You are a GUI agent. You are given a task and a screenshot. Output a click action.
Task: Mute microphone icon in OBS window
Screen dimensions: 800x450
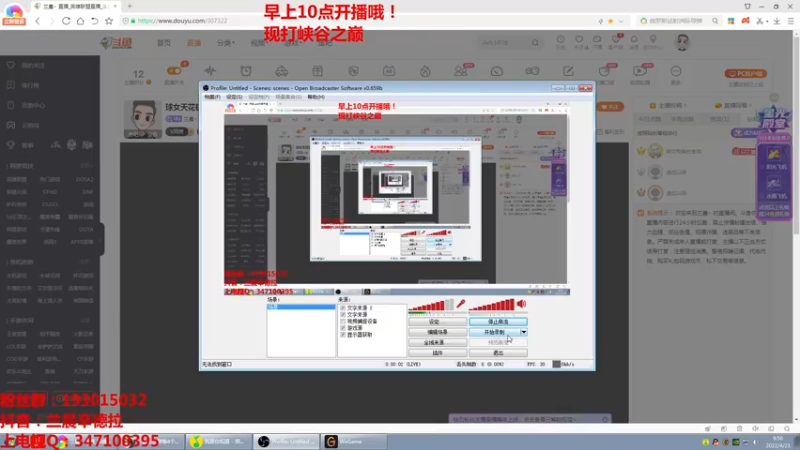pyautogui.click(x=461, y=304)
